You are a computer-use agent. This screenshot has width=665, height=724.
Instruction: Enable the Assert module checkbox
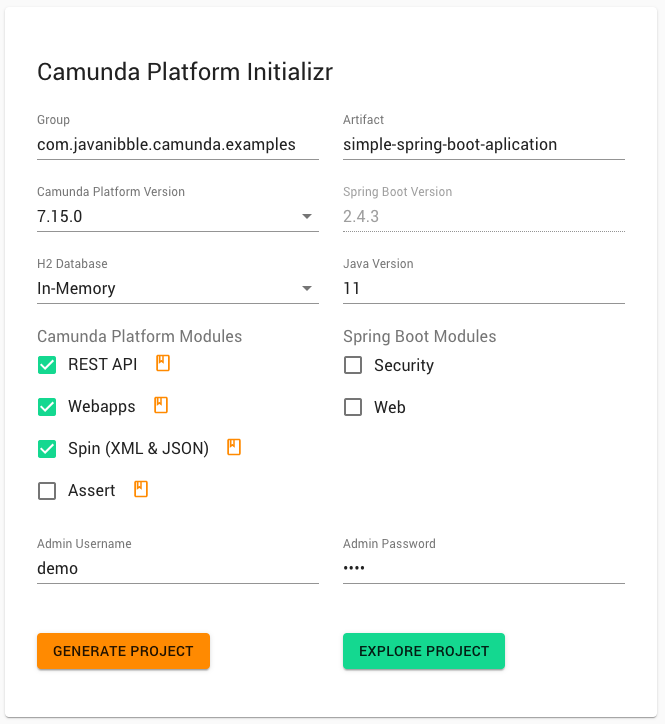pos(47,491)
